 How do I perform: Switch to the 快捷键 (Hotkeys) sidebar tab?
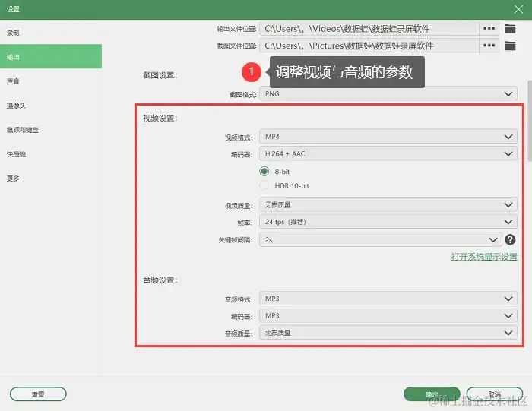(x=51, y=154)
